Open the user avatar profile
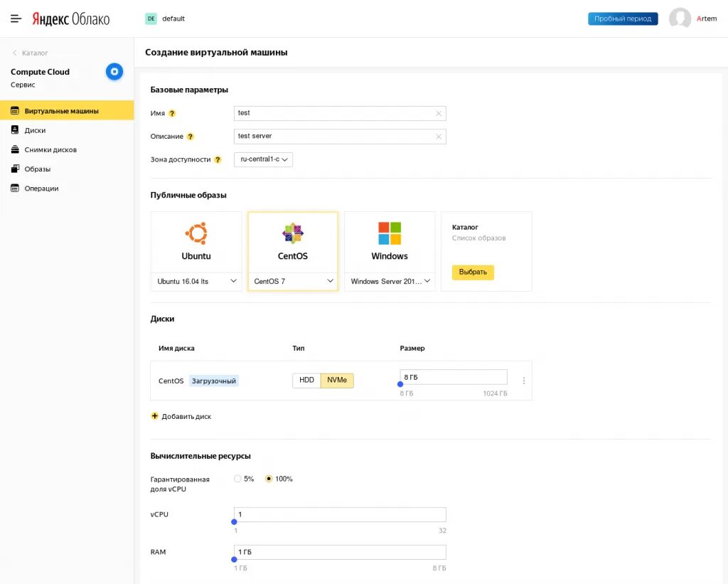The width and height of the screenshot is (728, 584). (x=680, y=18)
